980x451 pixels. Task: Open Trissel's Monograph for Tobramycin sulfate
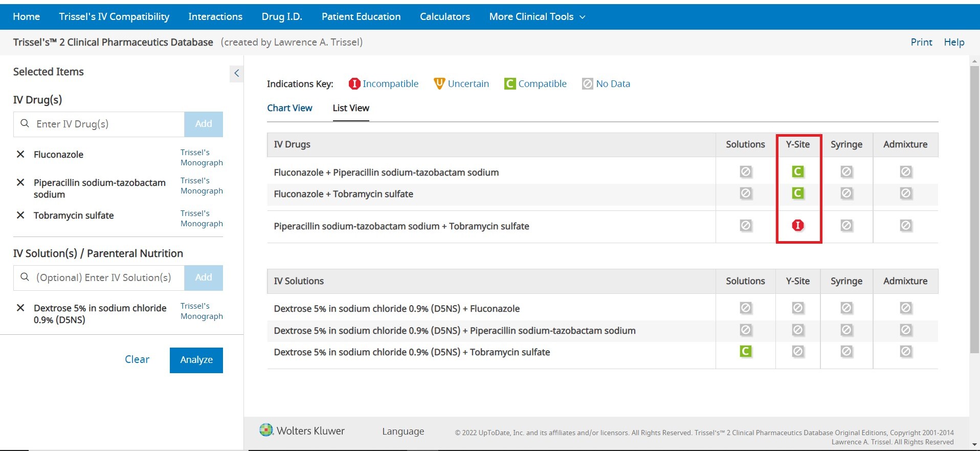click(x=202, y=218)
